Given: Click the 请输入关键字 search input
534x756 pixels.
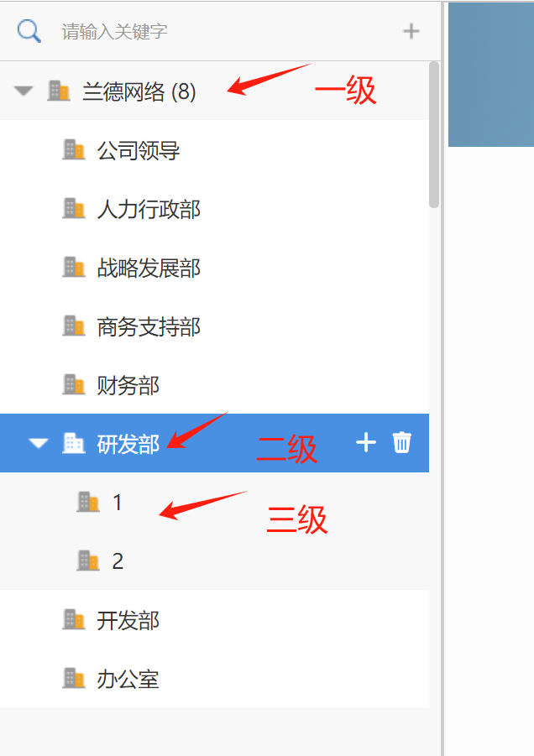Looking at the screenshot, I should click(x=227, y=32).
